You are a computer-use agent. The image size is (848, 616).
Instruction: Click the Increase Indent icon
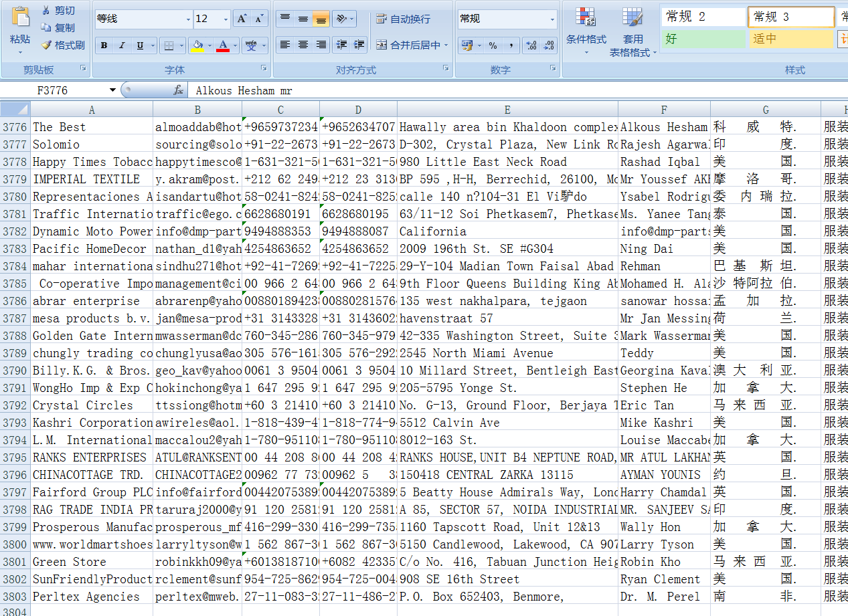coord(359,45)
